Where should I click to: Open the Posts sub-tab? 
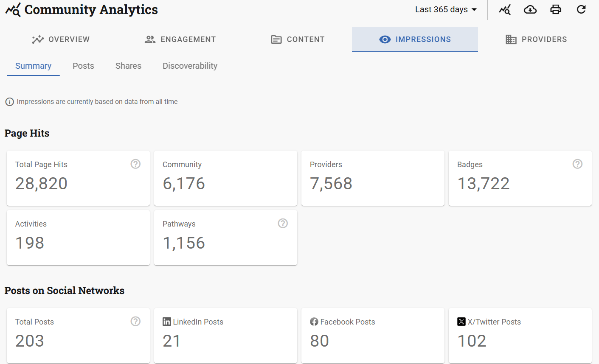83,66
